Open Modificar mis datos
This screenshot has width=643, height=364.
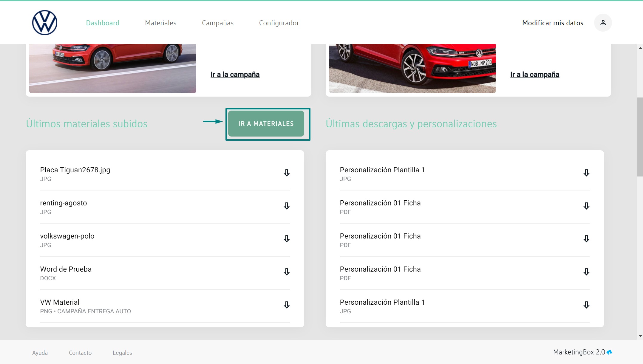click(553, 23)
